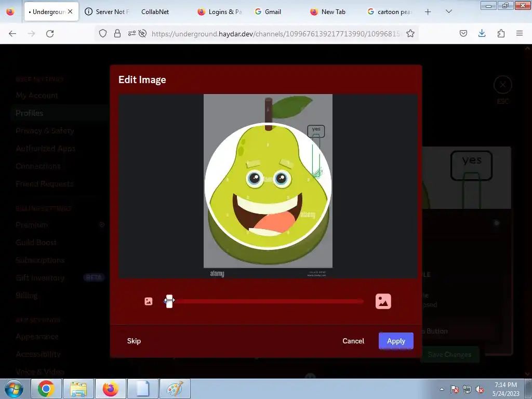
Task: Go back with the browser back arrow
Action: coord(12,33)
